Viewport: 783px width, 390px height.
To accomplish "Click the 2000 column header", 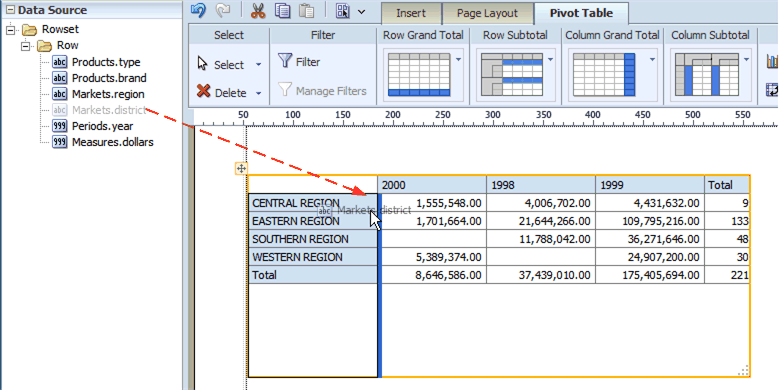I will tap(432, 185).
